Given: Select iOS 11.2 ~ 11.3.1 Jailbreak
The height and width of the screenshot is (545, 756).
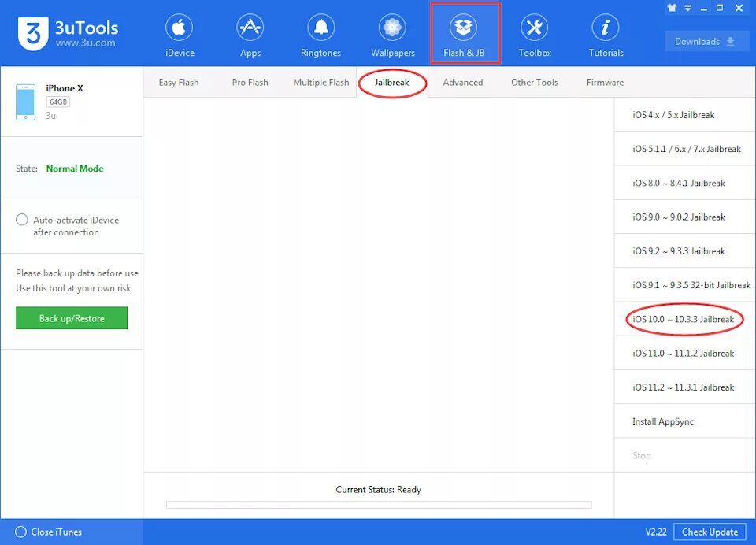Looking at the screenshot, I should pyautogui.click(x=684, y=387).
